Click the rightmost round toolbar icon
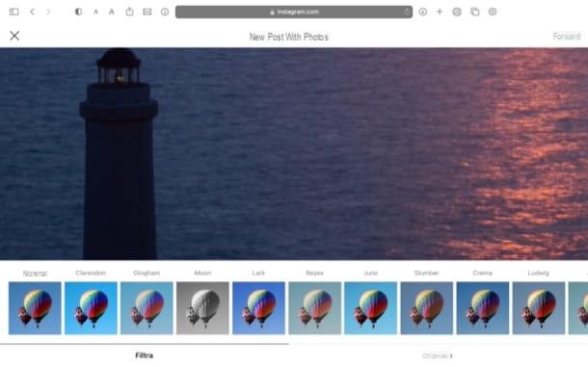This screenshot has width=588, height=367. pyautogui.click(x=493, y=12)
